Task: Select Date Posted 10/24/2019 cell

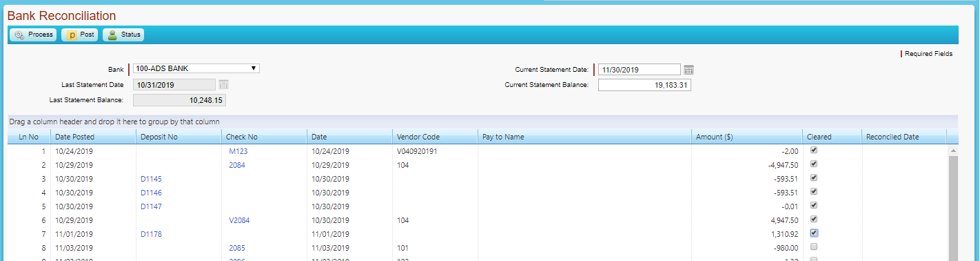Action: [93, 151]
